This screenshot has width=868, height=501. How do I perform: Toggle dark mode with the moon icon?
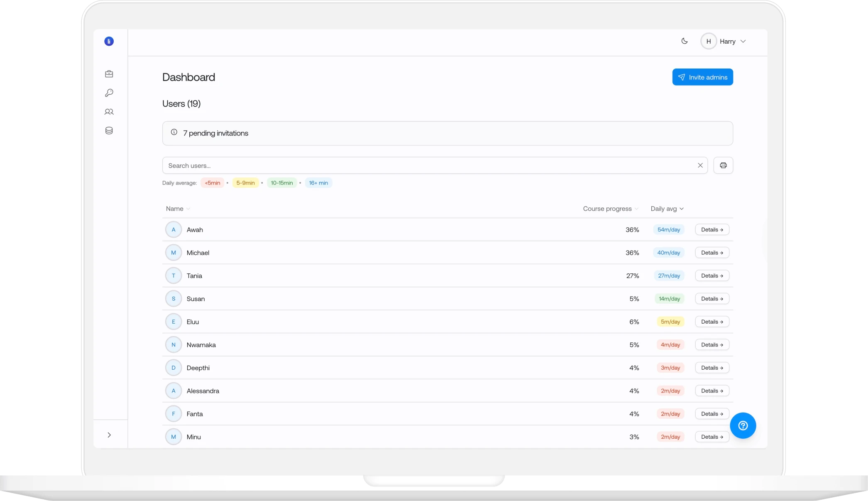684,41
